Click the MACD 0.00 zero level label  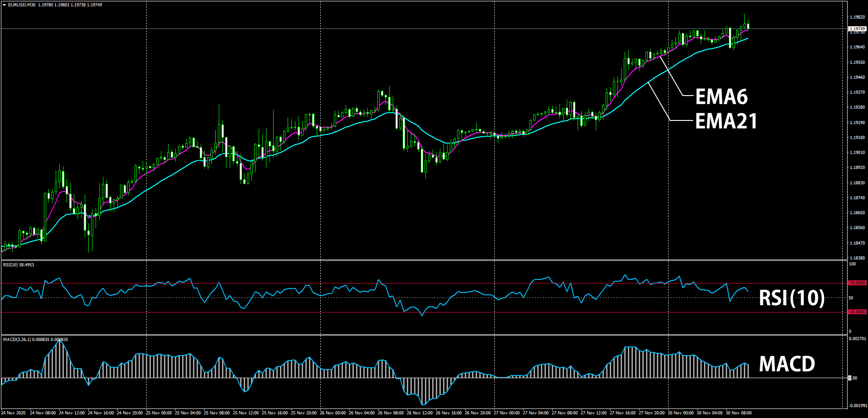pyautogui.click(x=853, y=378)
